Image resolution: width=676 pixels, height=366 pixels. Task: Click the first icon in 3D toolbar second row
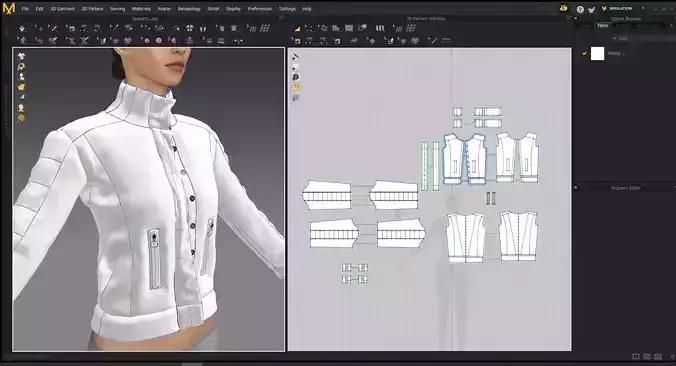pos(22,41)
